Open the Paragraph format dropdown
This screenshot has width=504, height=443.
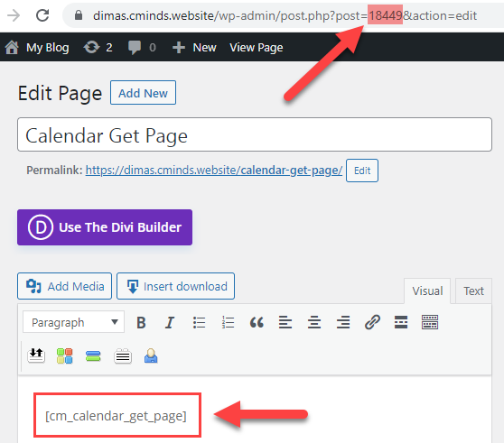tap(73, 322)
